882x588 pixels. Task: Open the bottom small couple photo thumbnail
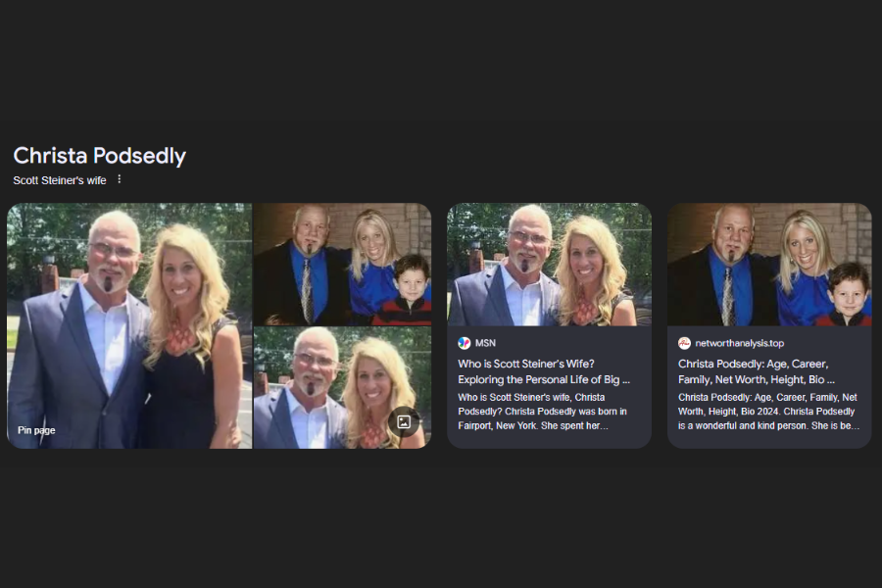click(343, 388)
